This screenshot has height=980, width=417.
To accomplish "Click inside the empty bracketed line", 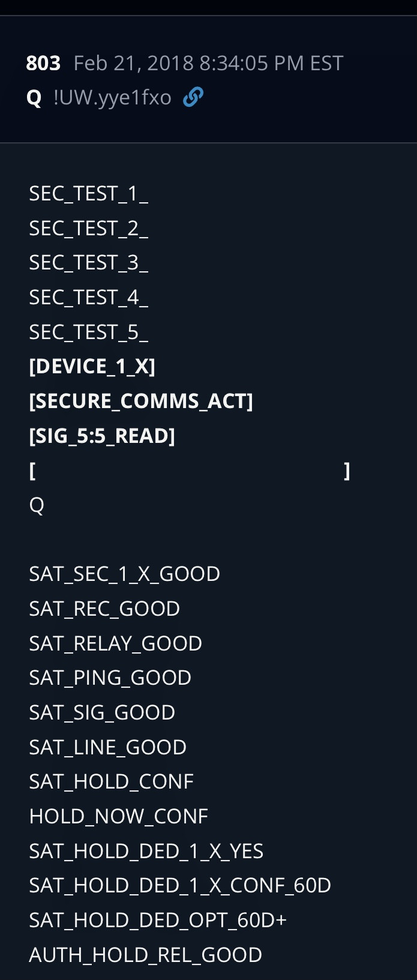I will point(189,470).
